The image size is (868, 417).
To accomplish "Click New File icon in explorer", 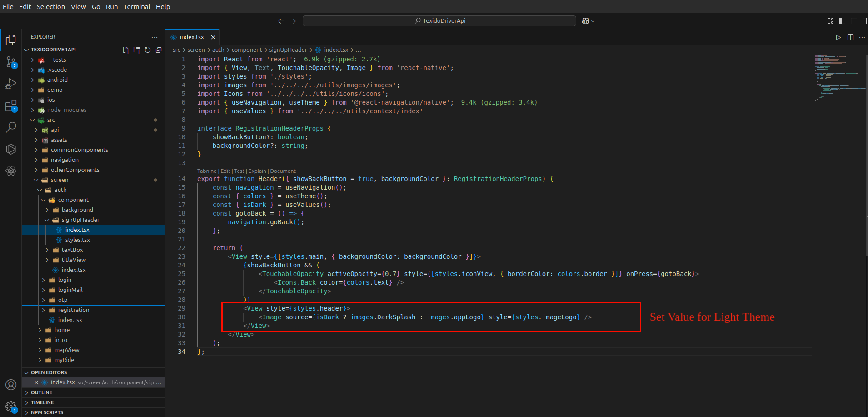I will (x=126, y=50).
